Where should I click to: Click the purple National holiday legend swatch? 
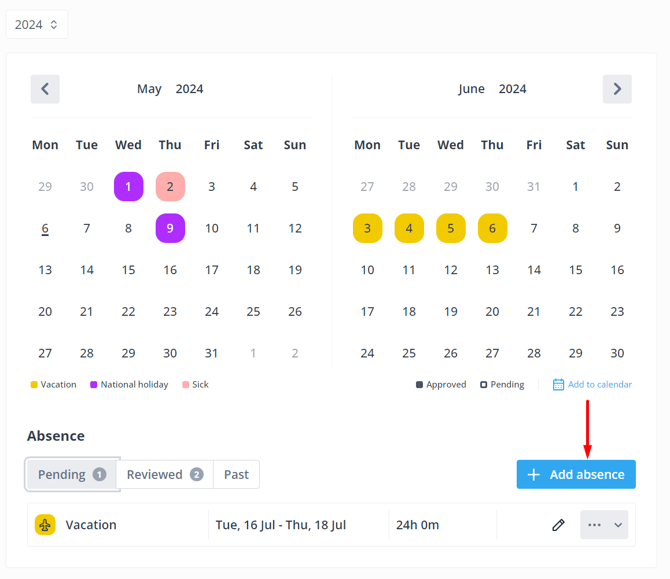click(94, 385)
